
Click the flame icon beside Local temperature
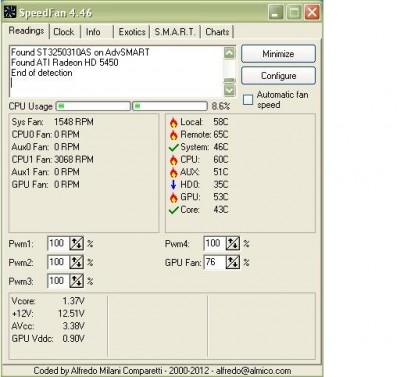pyautogui.click(x=173, y=123)
